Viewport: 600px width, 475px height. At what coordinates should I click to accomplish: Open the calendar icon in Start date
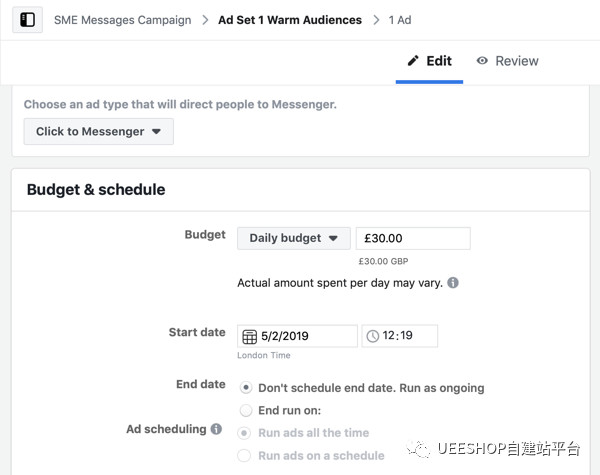249,336
